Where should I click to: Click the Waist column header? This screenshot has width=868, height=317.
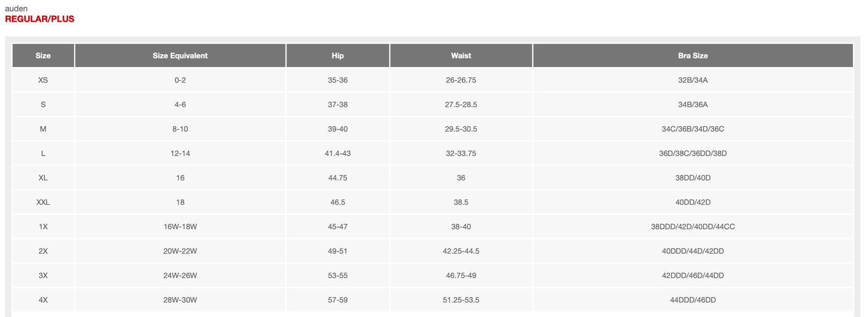pyautogui.click(x=461, y=56)
